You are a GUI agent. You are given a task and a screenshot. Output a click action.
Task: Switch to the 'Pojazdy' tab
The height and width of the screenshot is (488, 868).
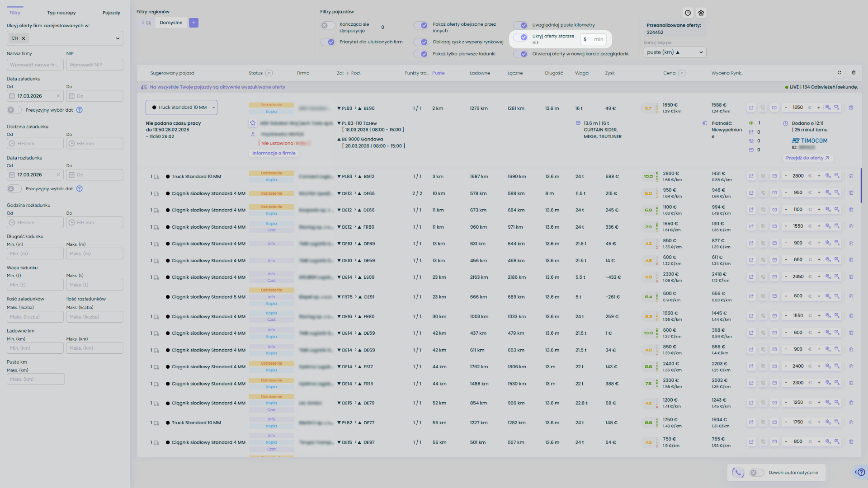point(111,13)
